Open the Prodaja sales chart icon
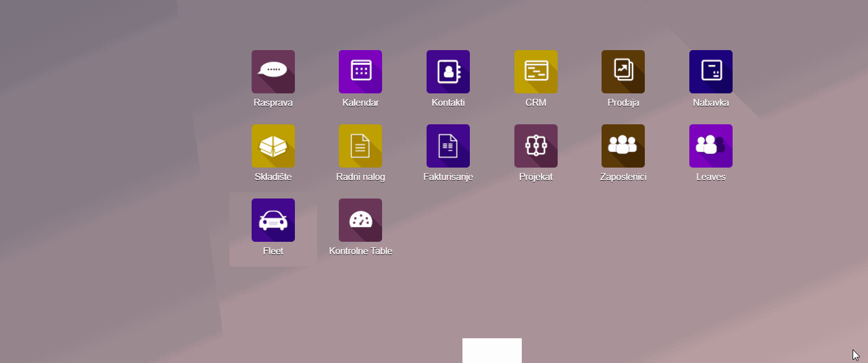 point(623,72)
